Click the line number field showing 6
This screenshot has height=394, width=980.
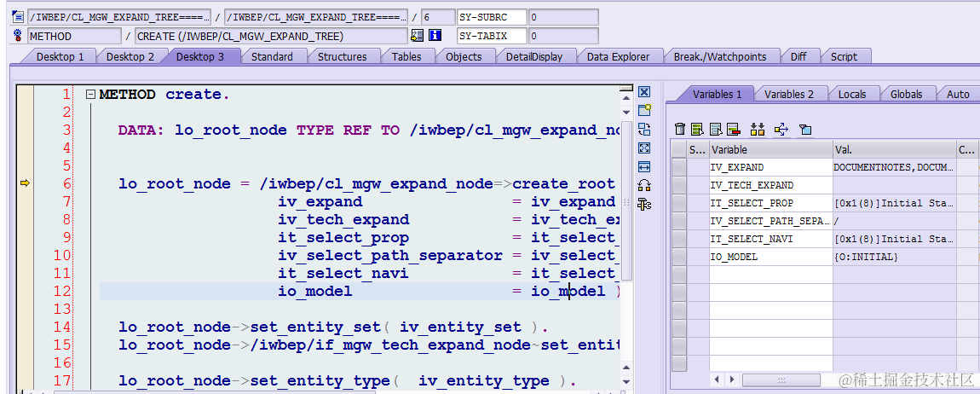(x=437, y=17)
